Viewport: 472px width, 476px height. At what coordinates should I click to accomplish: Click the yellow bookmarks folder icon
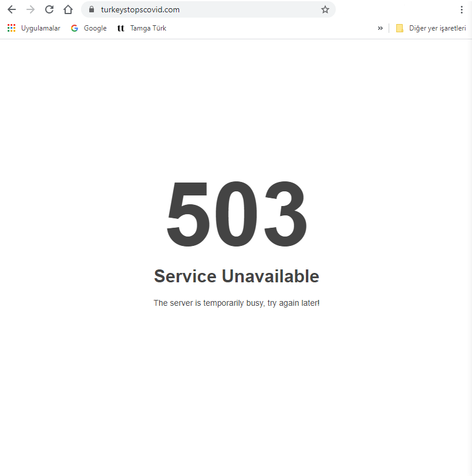(x=399, y=28)
